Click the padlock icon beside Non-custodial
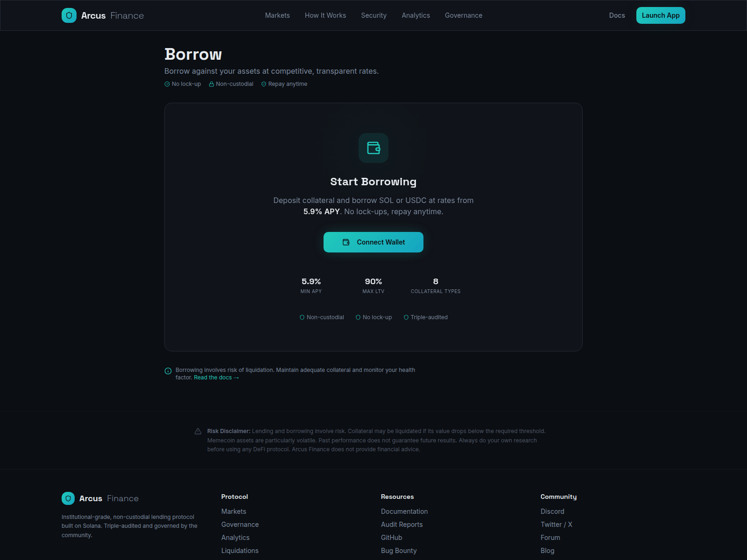 tap(211, 84)
